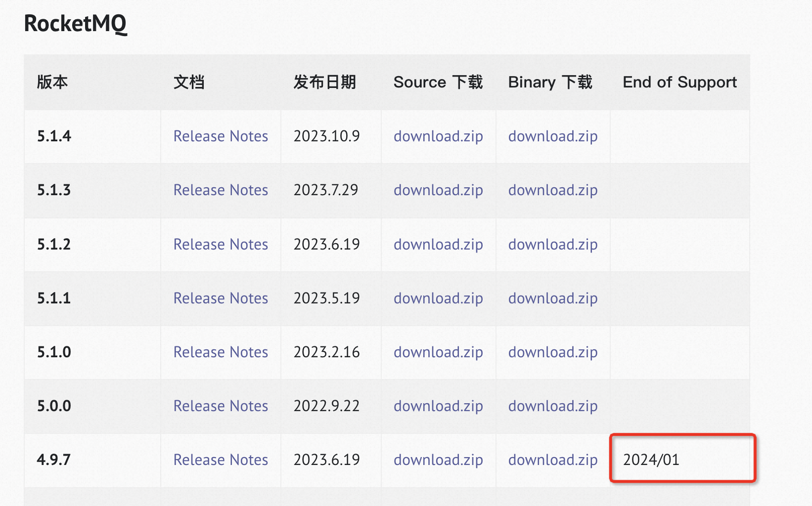Click the RocketMQ heading

[75, 23]
